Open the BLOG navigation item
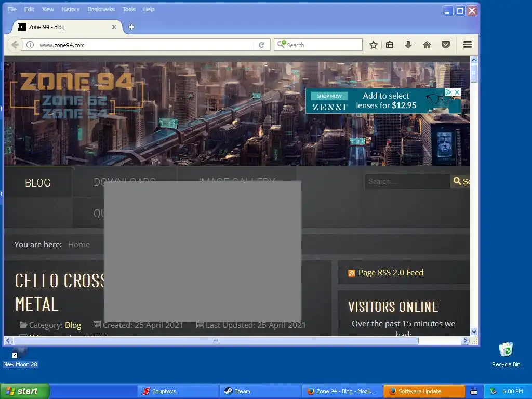The width and height of the screenshot is (532, 399). click(x=37, y=182)
